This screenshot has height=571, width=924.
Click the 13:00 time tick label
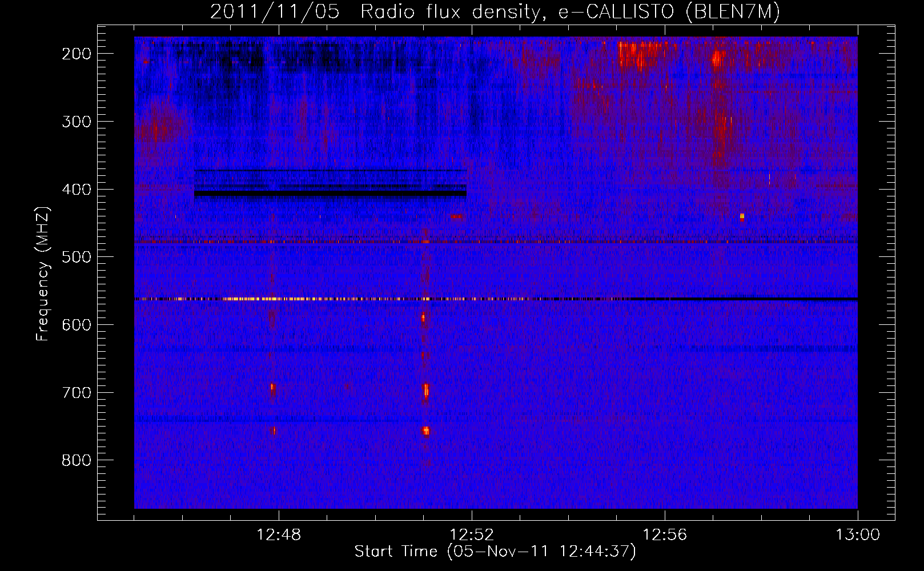(858, 535)
